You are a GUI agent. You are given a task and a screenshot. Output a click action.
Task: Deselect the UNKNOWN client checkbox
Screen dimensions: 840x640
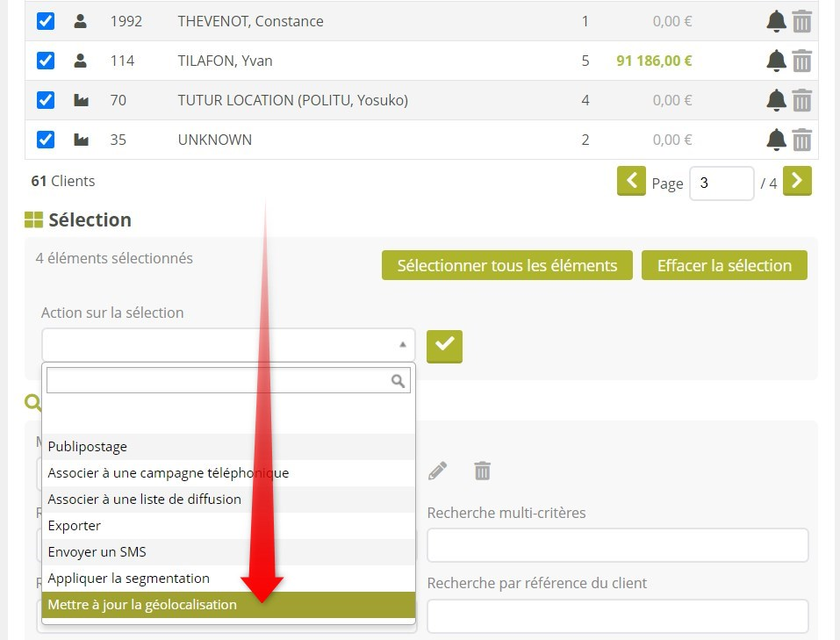click(46, 140)
